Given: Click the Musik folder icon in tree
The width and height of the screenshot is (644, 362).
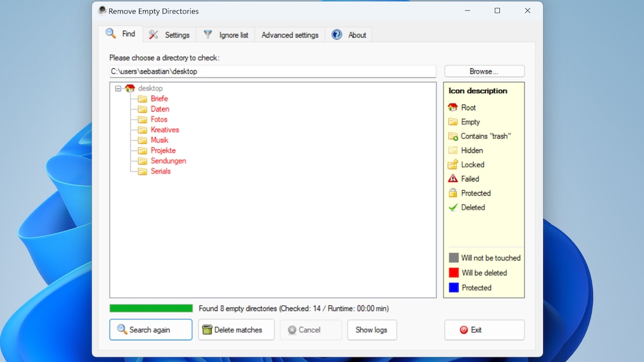Looking at the screenshot, I should (142, 140).
